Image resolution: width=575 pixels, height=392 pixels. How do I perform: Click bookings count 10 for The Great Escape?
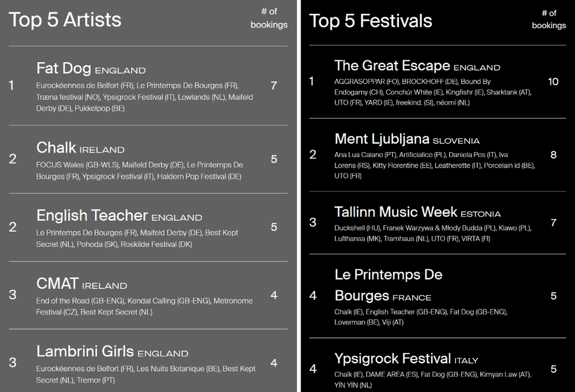click(553, 82)
